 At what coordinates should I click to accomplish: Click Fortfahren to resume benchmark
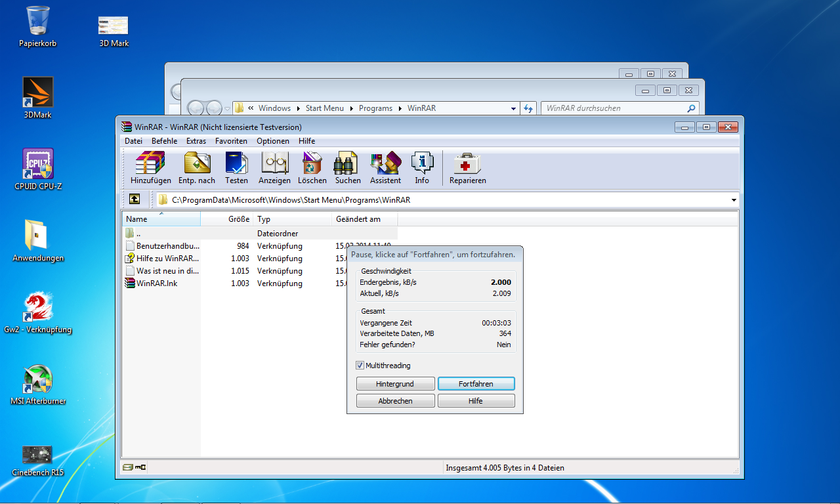(476, 384)
